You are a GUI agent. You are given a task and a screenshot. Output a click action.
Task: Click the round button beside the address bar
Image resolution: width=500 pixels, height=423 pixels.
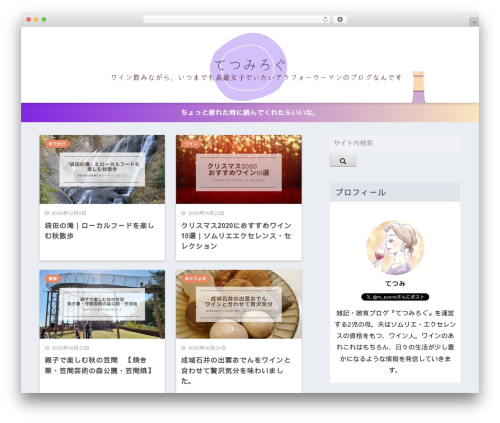coord(340,19)
